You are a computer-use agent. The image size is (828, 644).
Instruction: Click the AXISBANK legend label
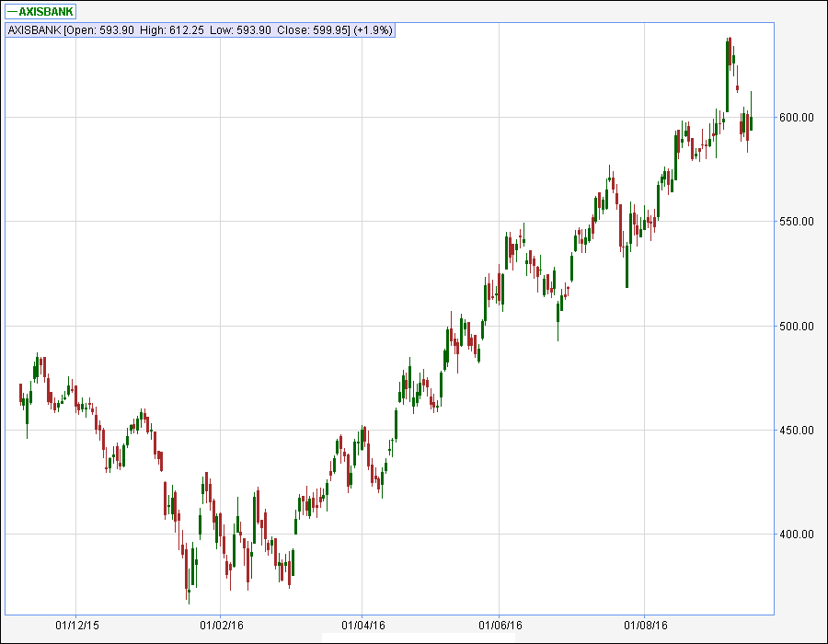pos(46,11)
